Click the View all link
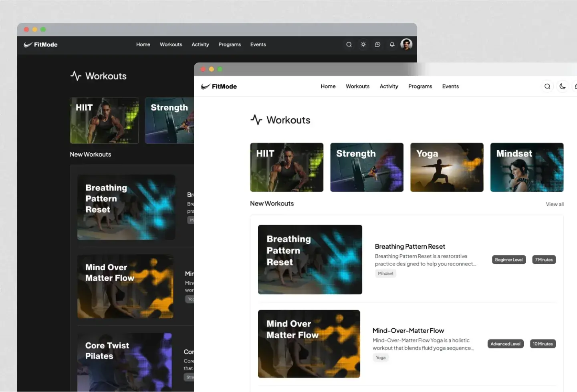The image size is (577, 392). pos(555,204)
